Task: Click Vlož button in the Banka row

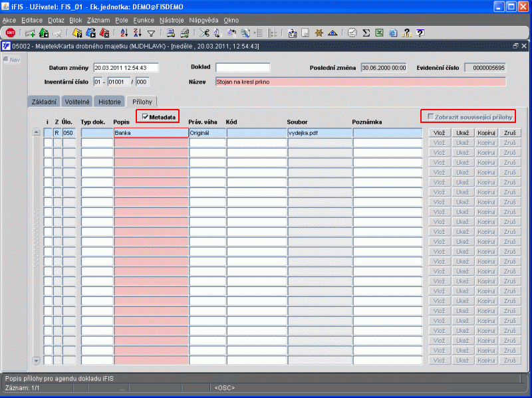Action: tap(439, 133)
